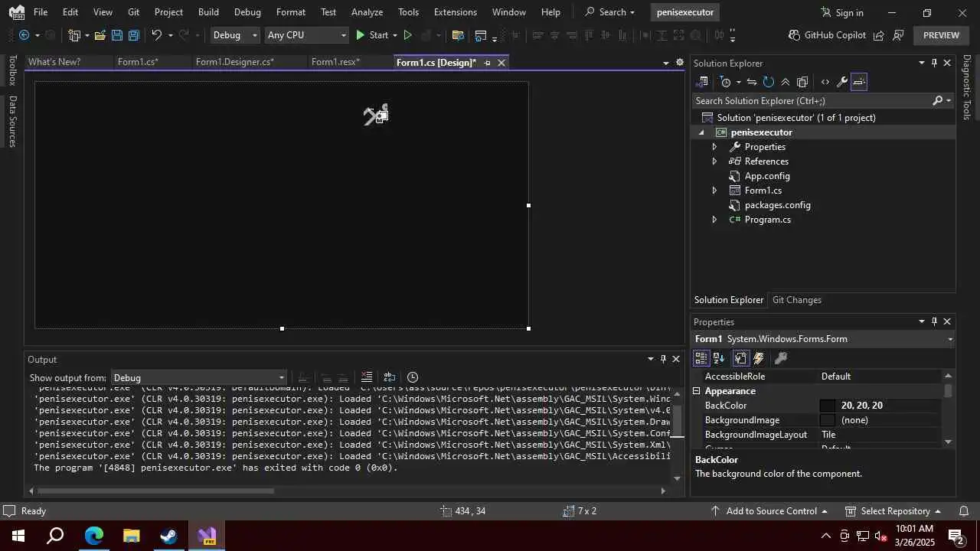Image resolution: width=980 pixels, height=551 pixels.
Task: Toggle Categorized view in Properties panel
Action: [x=701, y=358]
